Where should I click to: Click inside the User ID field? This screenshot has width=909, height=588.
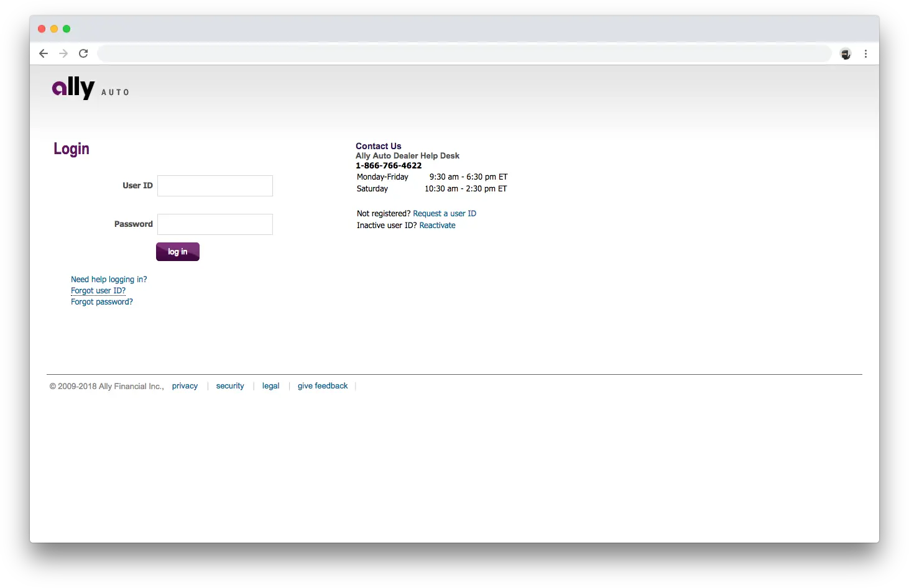(x=215, y=185)
